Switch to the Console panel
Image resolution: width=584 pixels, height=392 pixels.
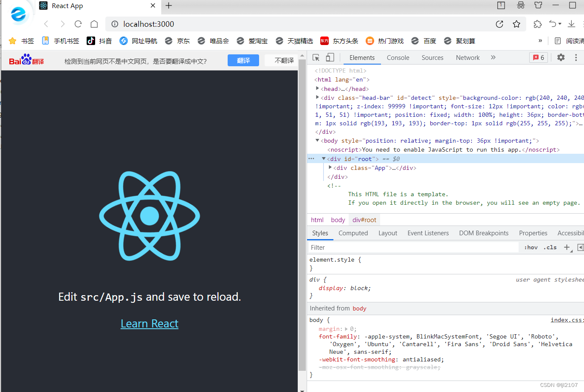click(398, 58)
